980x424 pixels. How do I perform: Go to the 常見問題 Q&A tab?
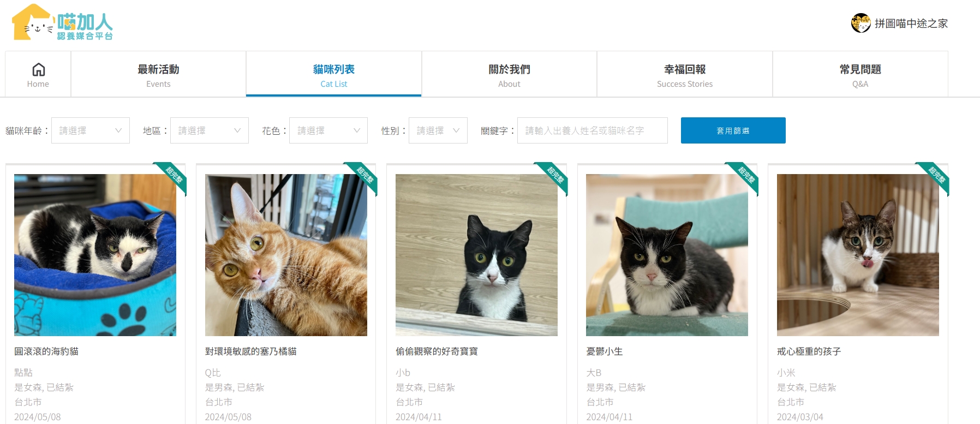coord(861,74)
